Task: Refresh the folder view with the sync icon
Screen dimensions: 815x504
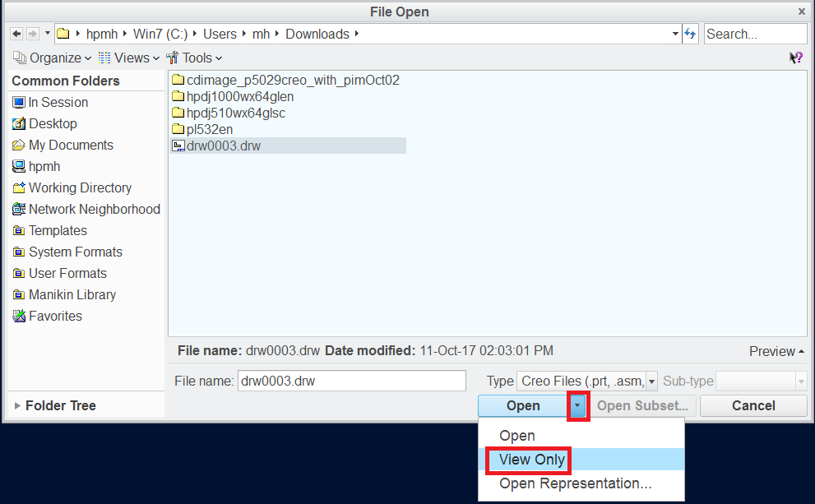Action: coord(690,33)
